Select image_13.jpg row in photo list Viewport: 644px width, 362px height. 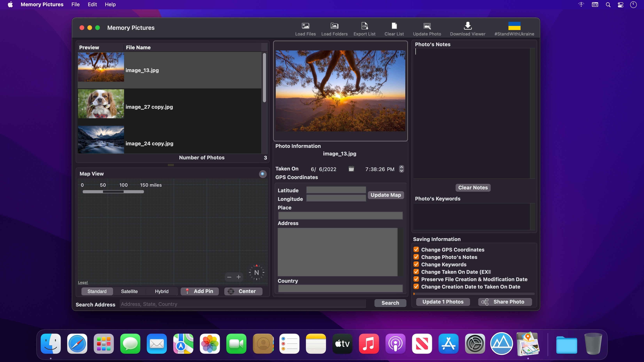click(x=169, y=70)
